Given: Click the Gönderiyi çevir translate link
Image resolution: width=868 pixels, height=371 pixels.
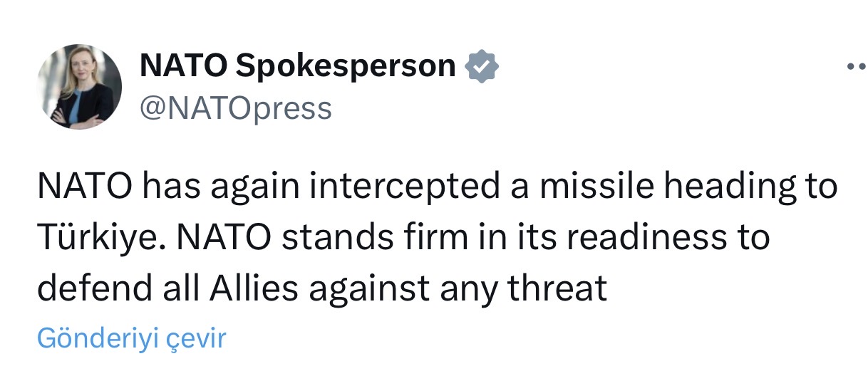Looking at the screenshot, I should 131,338.
